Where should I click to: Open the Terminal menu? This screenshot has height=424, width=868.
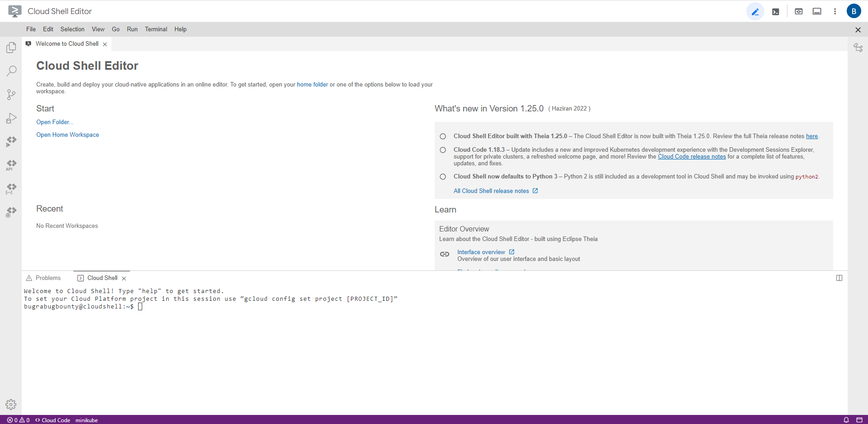[x=156, y=29]
